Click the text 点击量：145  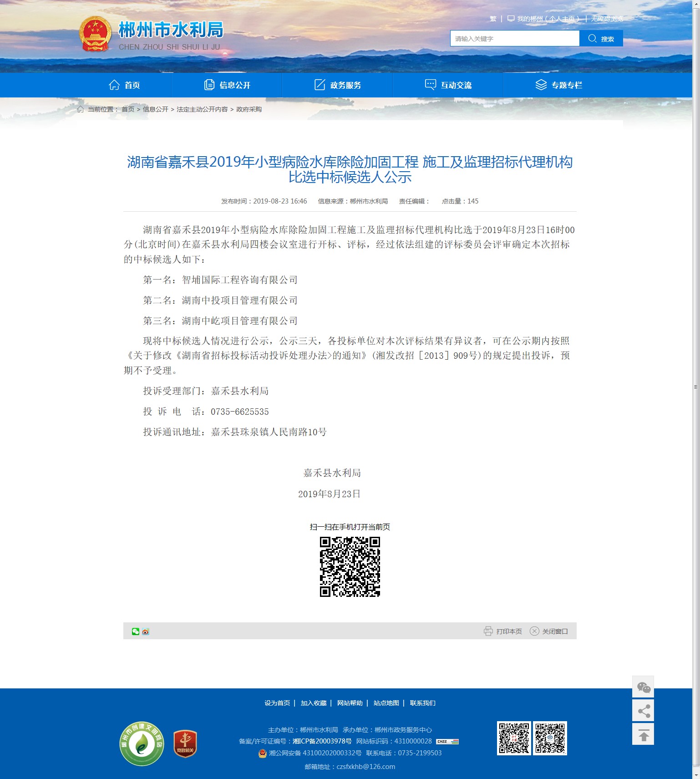click(x=460, y=201)
